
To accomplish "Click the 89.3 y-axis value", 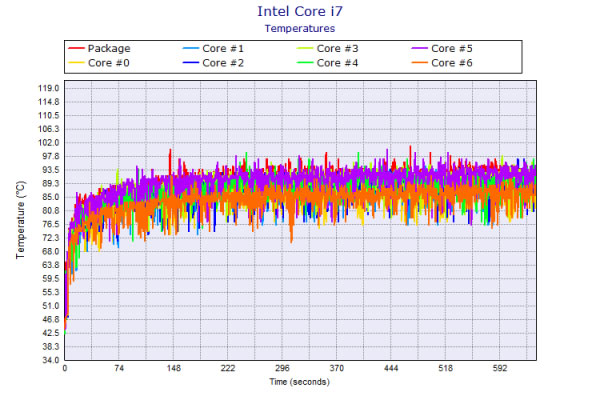I will 49,184.
